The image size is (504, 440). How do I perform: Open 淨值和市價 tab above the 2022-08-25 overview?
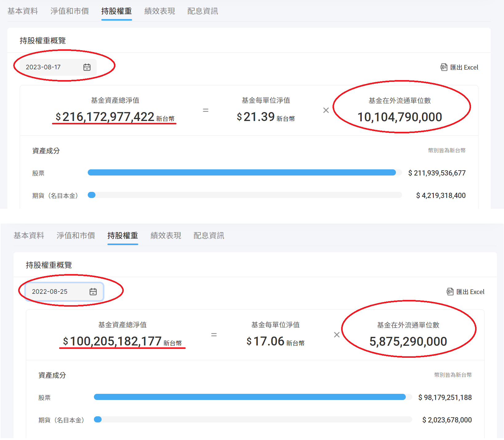click(x=76, y=236)
